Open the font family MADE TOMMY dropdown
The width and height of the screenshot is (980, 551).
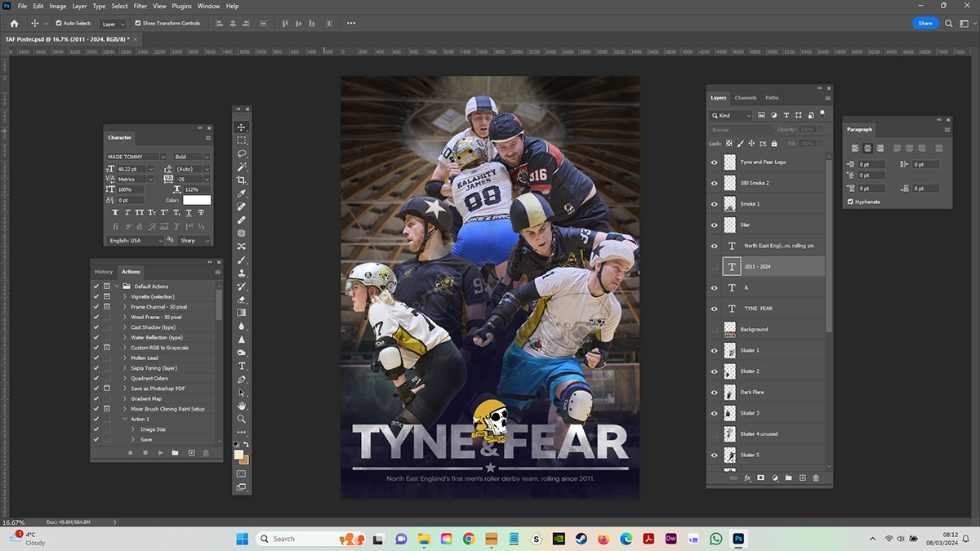coord(163,157)
